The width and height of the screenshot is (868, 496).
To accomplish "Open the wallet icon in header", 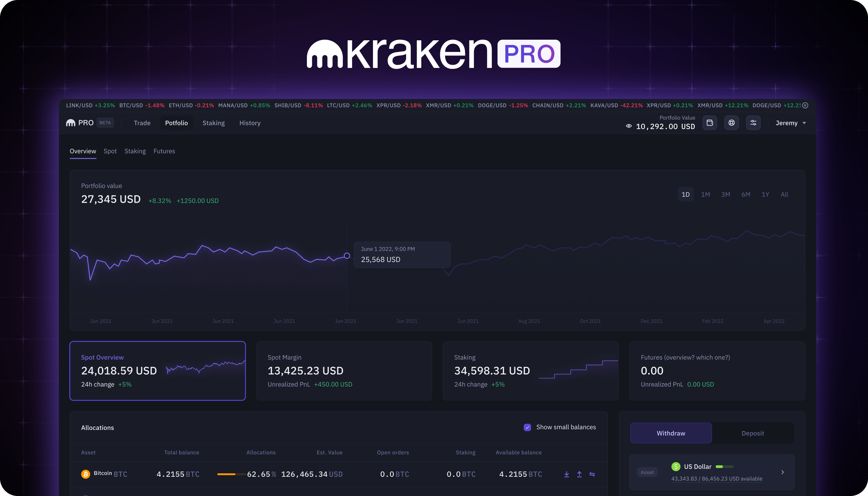I will (710, 123).
